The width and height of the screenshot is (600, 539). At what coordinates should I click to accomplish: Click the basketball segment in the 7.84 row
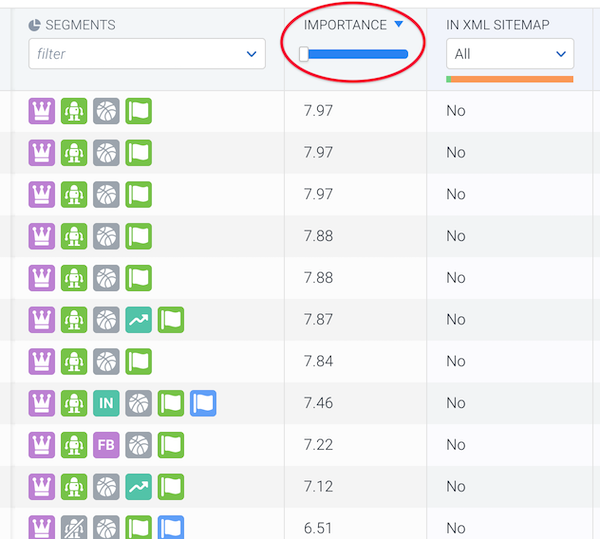(106, 361)
